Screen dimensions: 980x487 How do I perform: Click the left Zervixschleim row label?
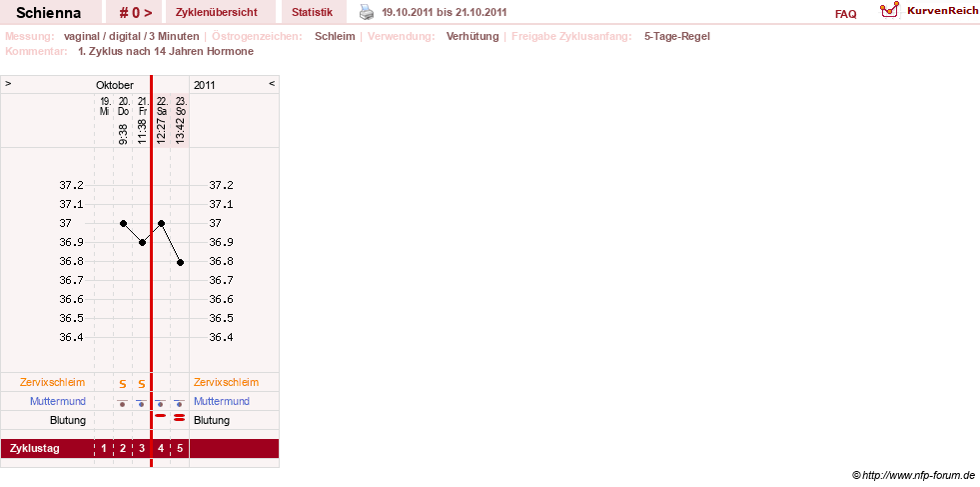point(53,382)
